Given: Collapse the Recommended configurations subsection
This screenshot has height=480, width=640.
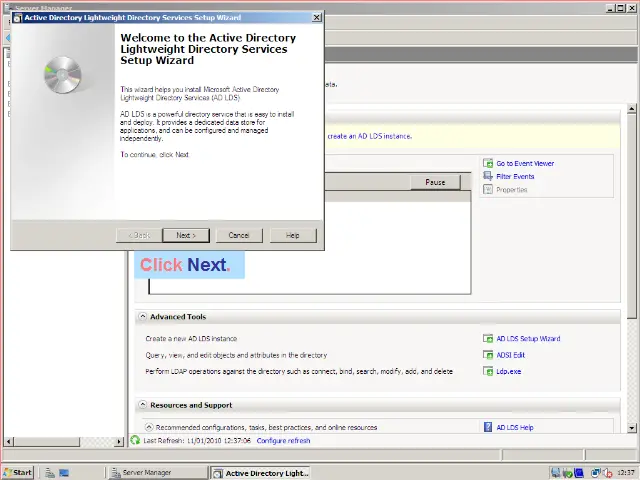Looking at the screenshot, I should (149, 427).
